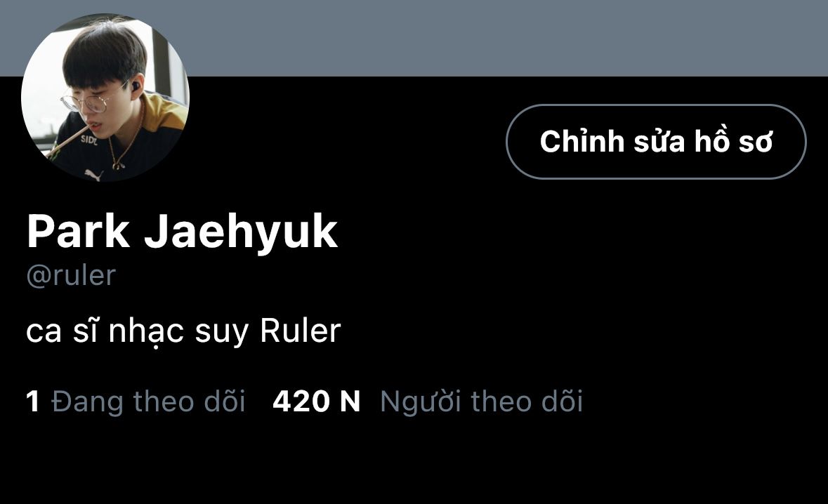Click the word "Chỉnh" on the profile button
Screen dimensions: 828x504
(x=582, y=141)
